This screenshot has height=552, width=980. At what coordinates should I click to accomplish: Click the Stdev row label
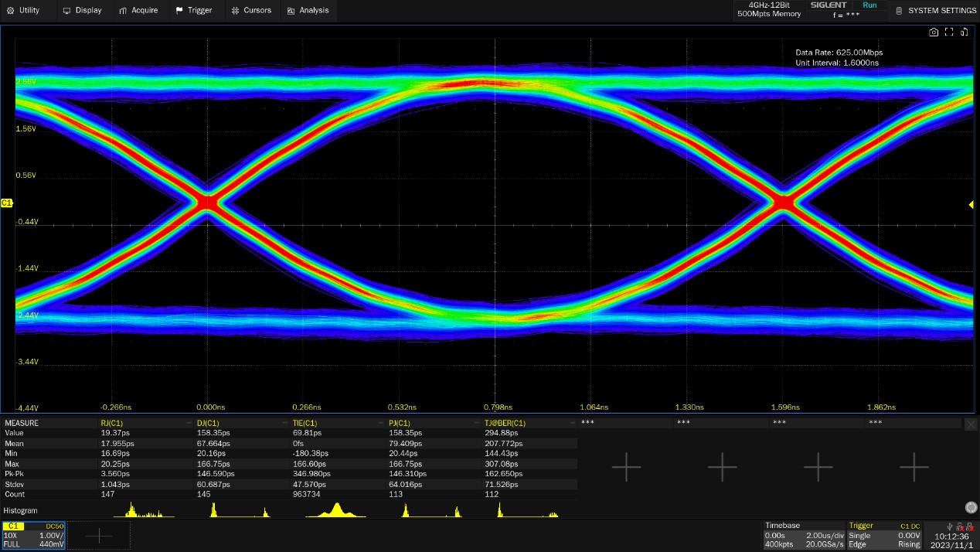coord(15,484)
